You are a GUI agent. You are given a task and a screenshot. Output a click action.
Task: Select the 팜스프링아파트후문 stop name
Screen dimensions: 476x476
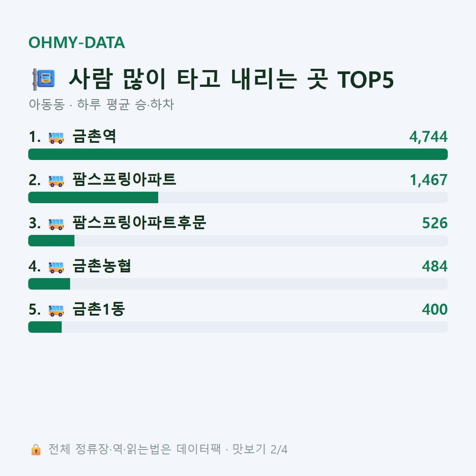[x=139, y=223]
